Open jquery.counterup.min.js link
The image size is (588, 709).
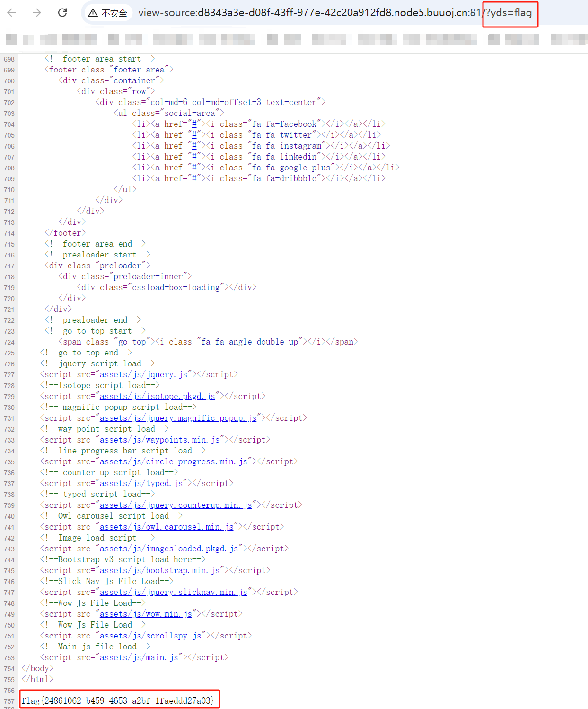[x=176, y=505]
